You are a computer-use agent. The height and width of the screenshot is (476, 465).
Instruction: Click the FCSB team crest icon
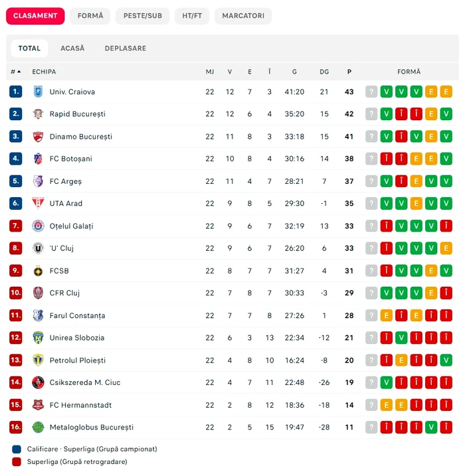[x=38, y=271]
